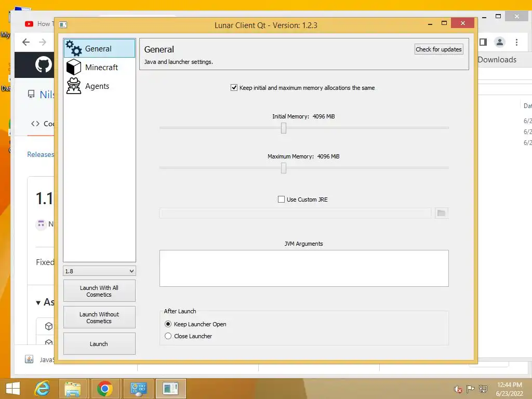Open Internet Explorer from the taskbar

tap(42, 389)
